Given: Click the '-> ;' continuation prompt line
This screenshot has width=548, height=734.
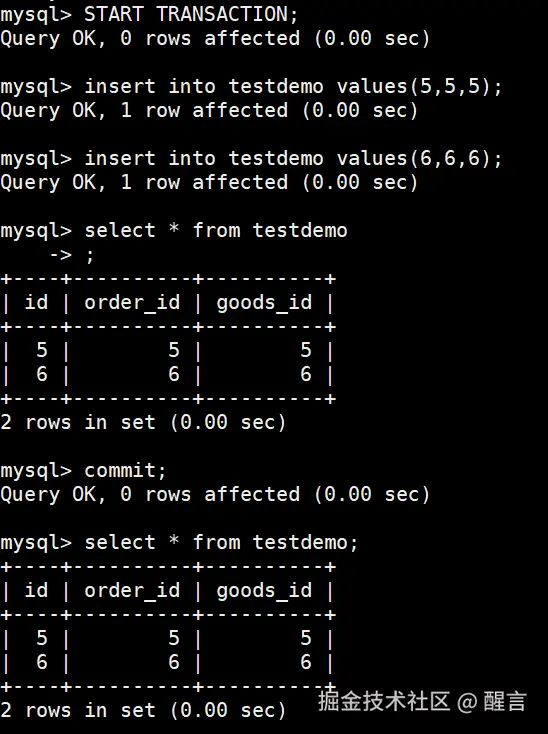Looking at the screenshot, I should tap(72, 256).
